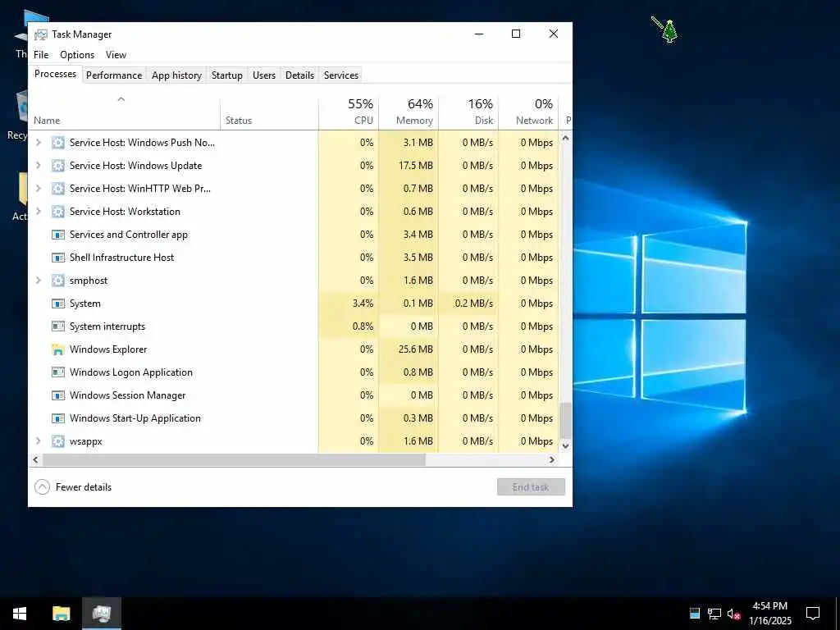Sort by the CPU column header
Image resolution: width=840 pixels, height=630 pixels.
tap(349, 113)
